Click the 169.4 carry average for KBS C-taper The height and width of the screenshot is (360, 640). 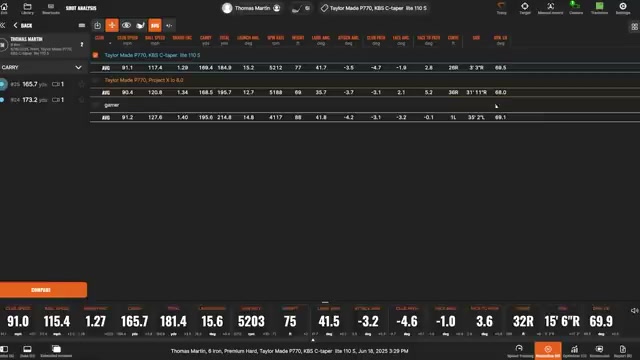tap(206, 68)
